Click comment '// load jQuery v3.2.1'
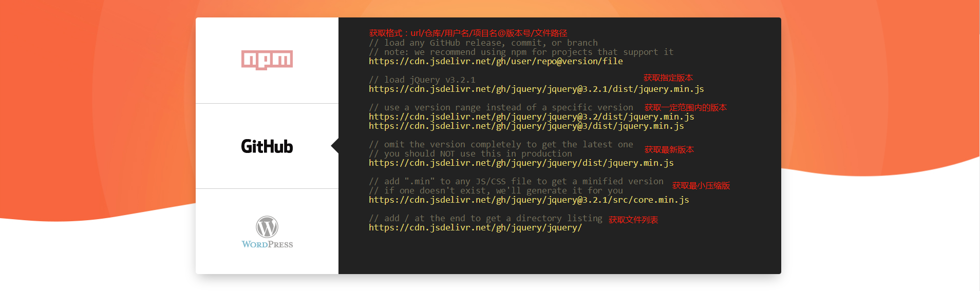This screenshot has height=291, width=980. tap(422, 80)
